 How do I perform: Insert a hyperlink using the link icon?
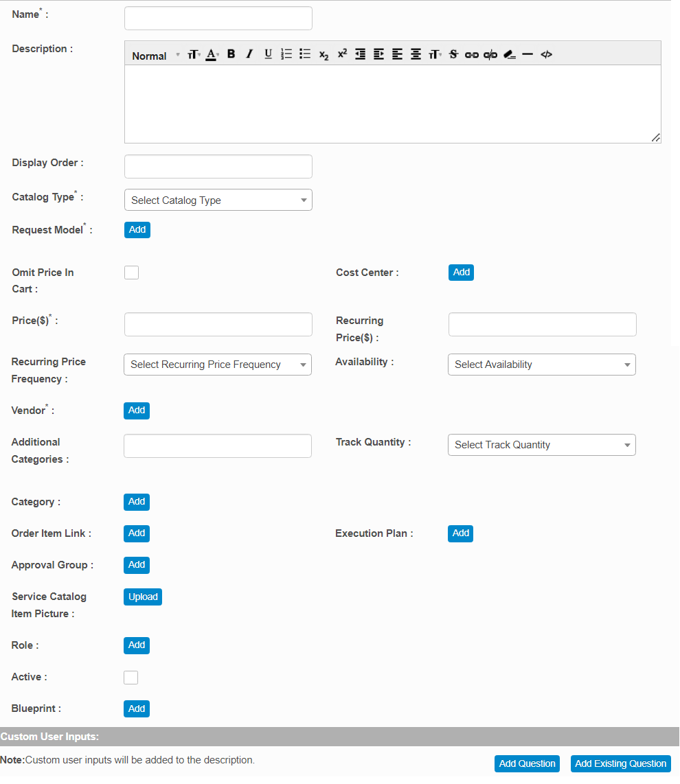(x=471, y=54)
